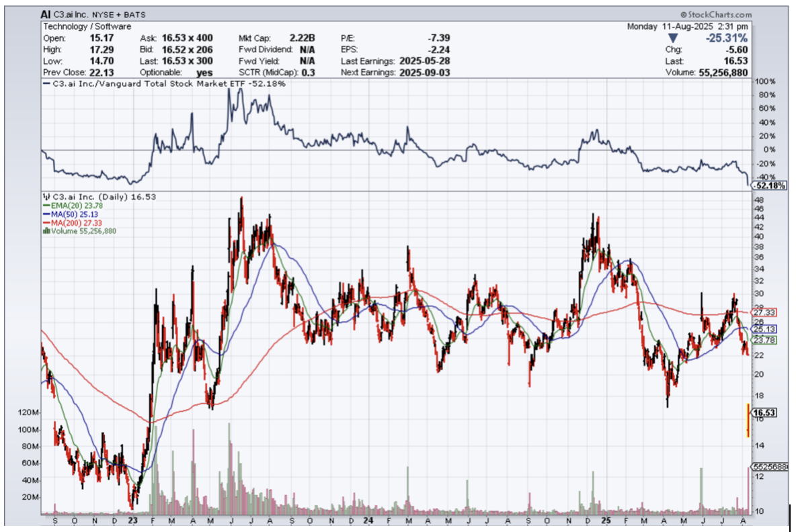Click the C3.ai/Vanguard Total Stock Market ETF legend
Screen dimensions: 796x532
164,84
